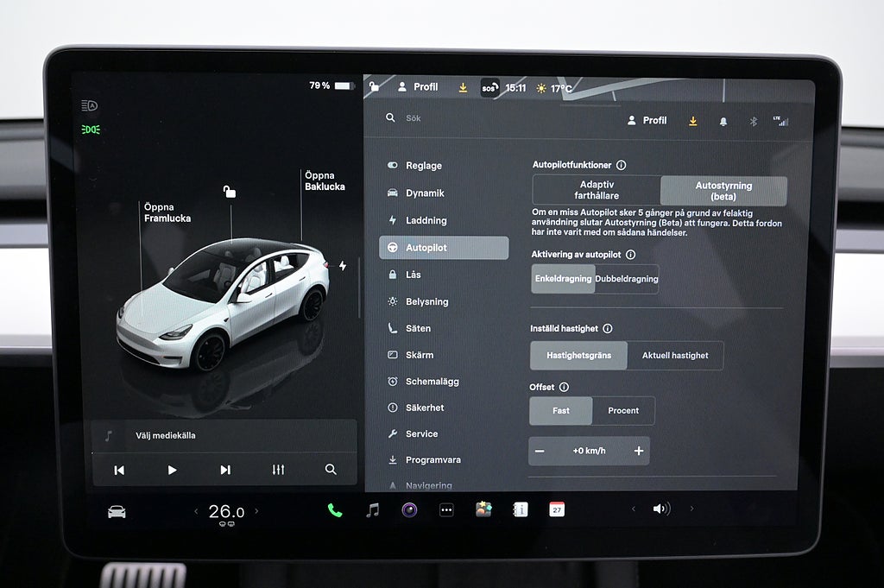The image size is (884, 588).
Task: Choose Aktuell hastighet speed setting
Action: 675,356
